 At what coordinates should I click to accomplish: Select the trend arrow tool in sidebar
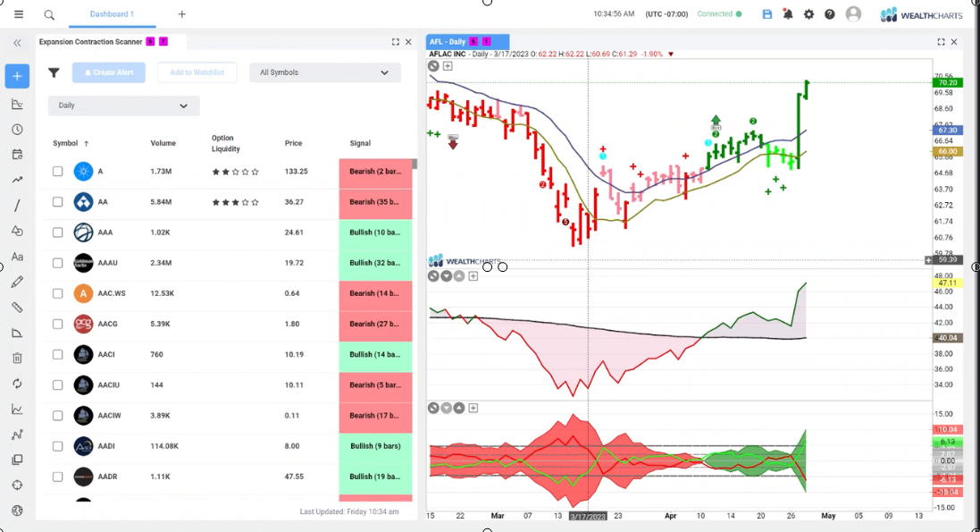(x=17, y=181)
